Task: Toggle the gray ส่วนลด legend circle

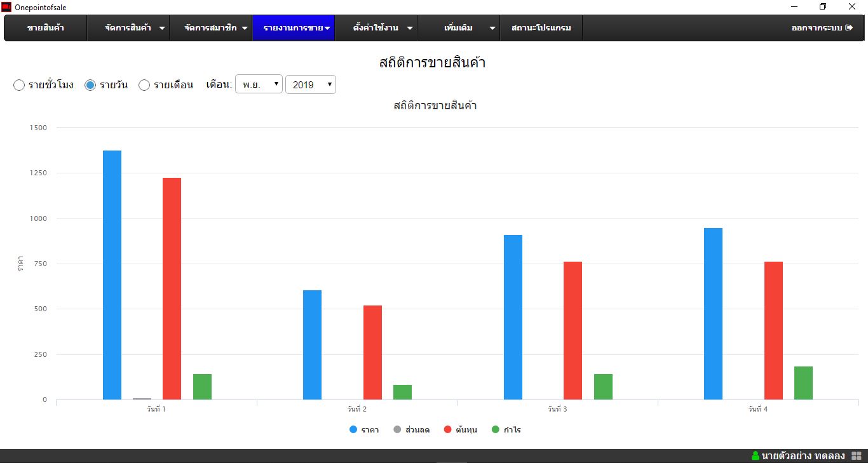Action: 398,430
